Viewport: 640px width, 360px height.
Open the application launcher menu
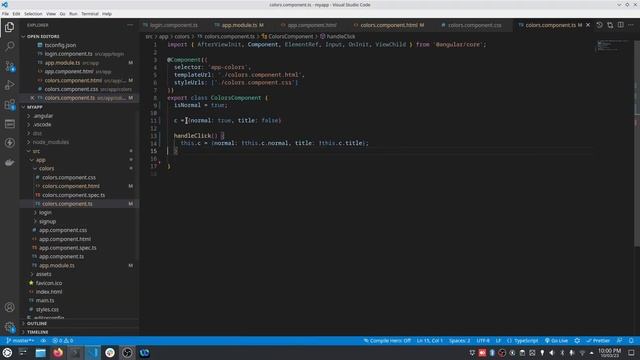coord(7,353)
